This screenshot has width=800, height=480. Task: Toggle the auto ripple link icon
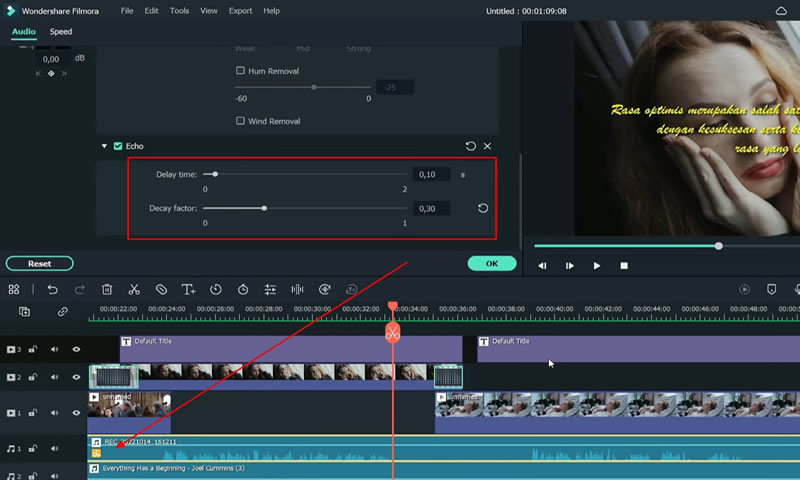pyautogui.click(x=62, y=312)
